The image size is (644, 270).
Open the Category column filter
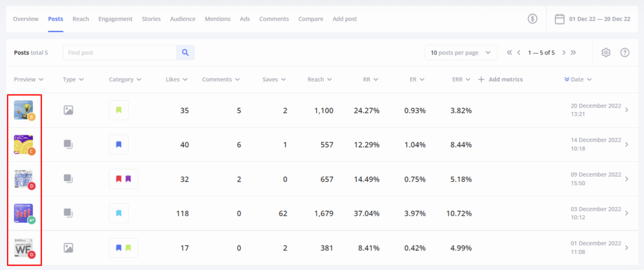click(x=125, y=79)
